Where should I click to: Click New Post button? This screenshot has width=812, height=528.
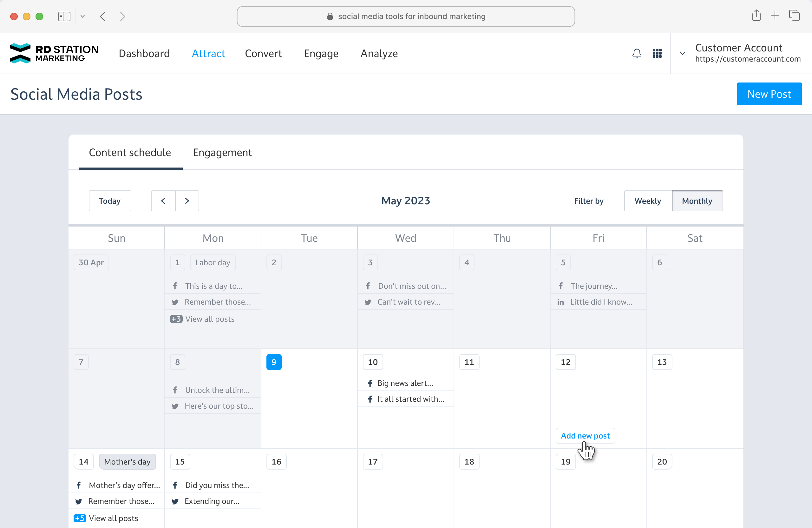pyautogui.click(x=769, y=94)
